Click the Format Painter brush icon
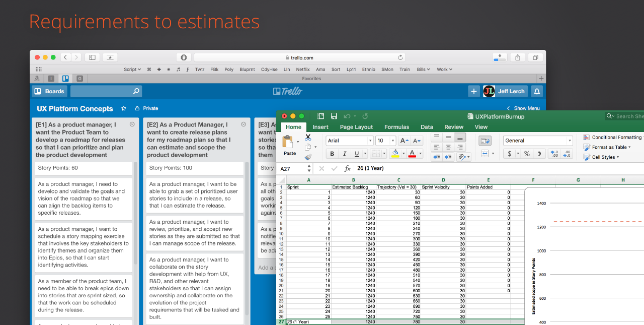This screenshot has height=325, width=644. [x=308, y=157]
